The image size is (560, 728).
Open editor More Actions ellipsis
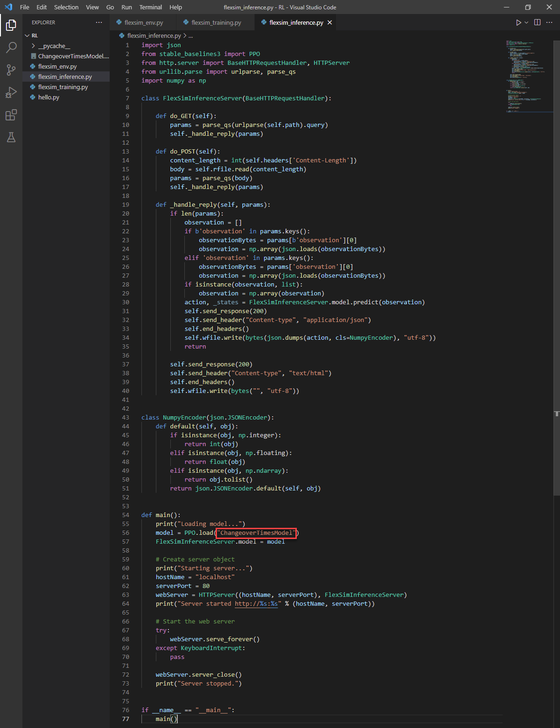(549, 22)
